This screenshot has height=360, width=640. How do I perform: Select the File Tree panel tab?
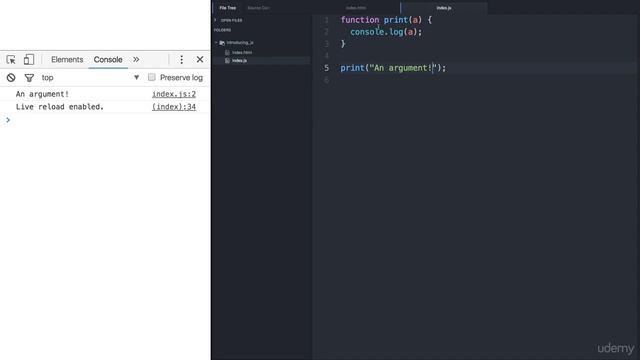pyautogui.click(x=228, y=8)
